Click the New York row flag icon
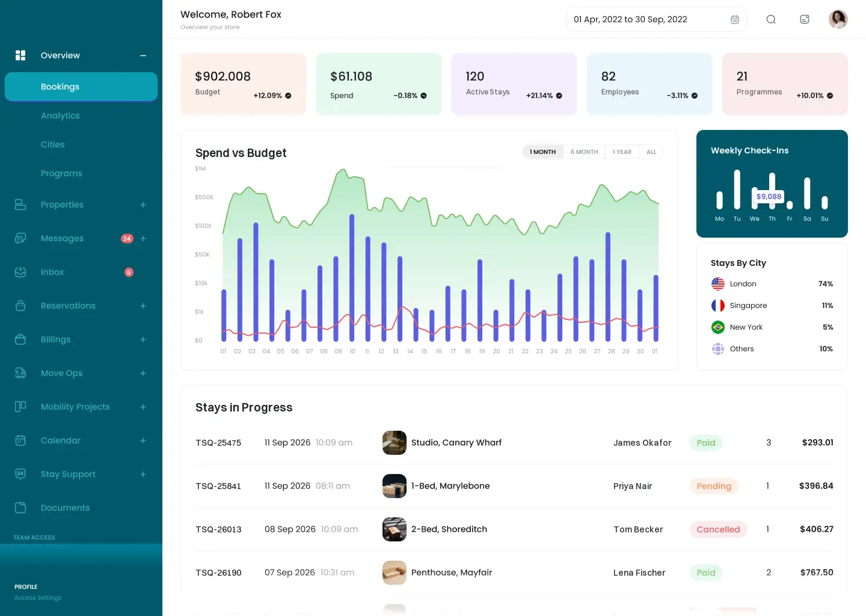This screenshot has width=866, height=616. pyautogui.click(x=718, y=327)
